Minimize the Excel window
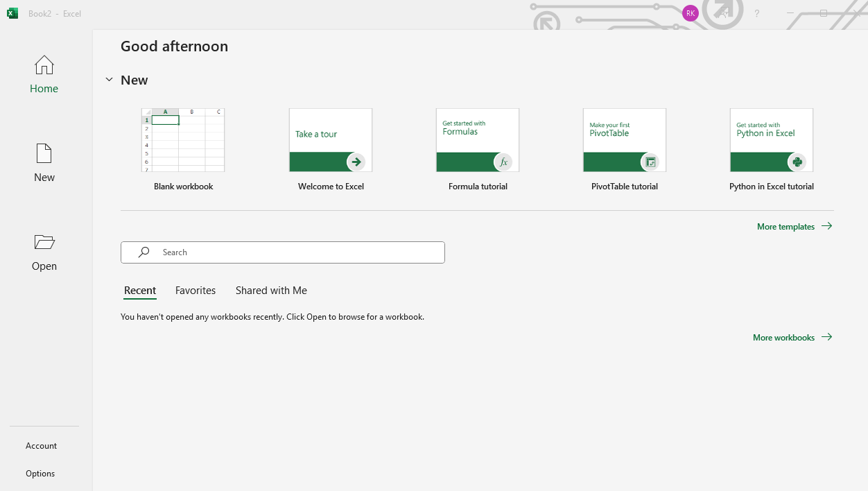The width and height of the screenshot is (868, 491). pyautogui.click(x=790, y=13)
